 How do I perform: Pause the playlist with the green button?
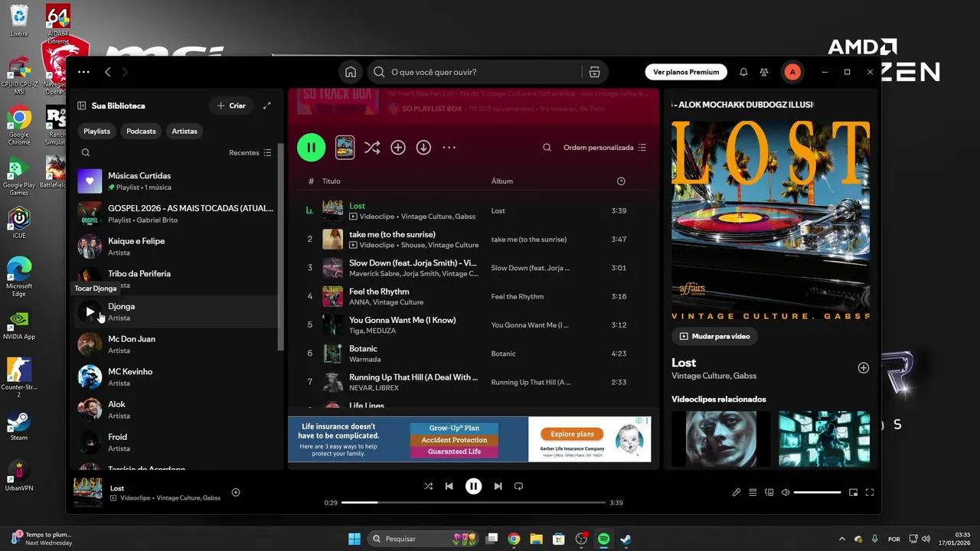pos(312,148)
